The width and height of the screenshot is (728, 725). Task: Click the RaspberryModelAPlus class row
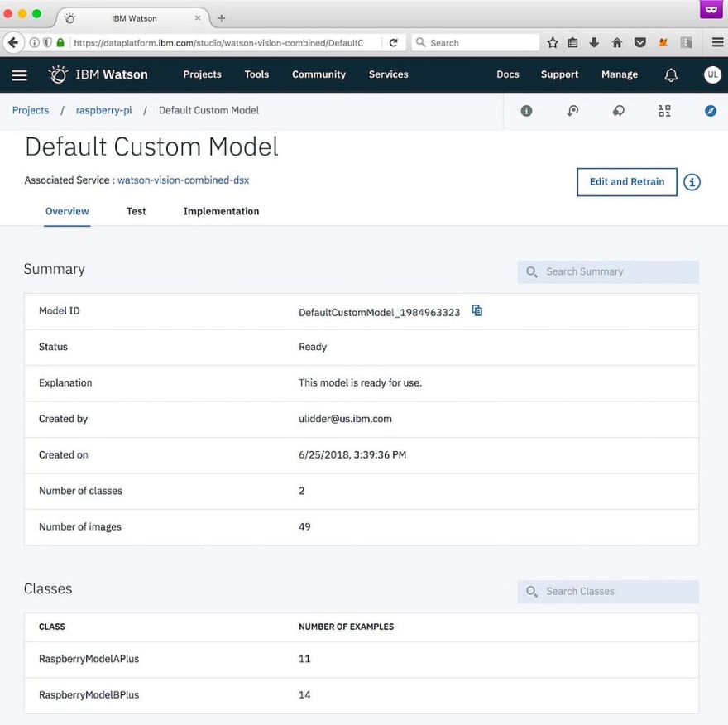[x=362, y=659]
